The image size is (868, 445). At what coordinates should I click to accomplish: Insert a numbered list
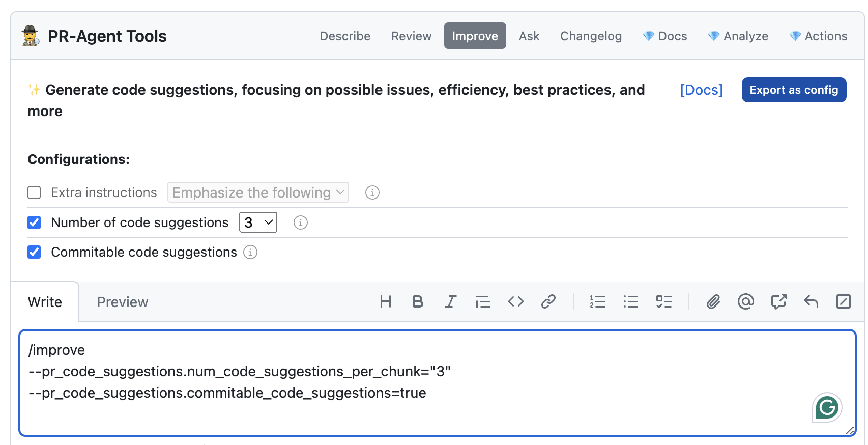pyautogui.click(x=597, y=302)
